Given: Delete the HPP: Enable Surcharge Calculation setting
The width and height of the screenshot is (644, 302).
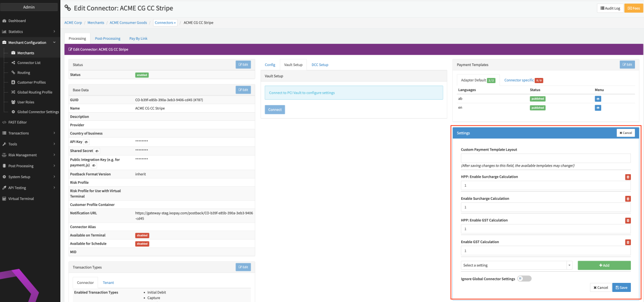Looking at the screenshot, I should [x=627, y=177].
